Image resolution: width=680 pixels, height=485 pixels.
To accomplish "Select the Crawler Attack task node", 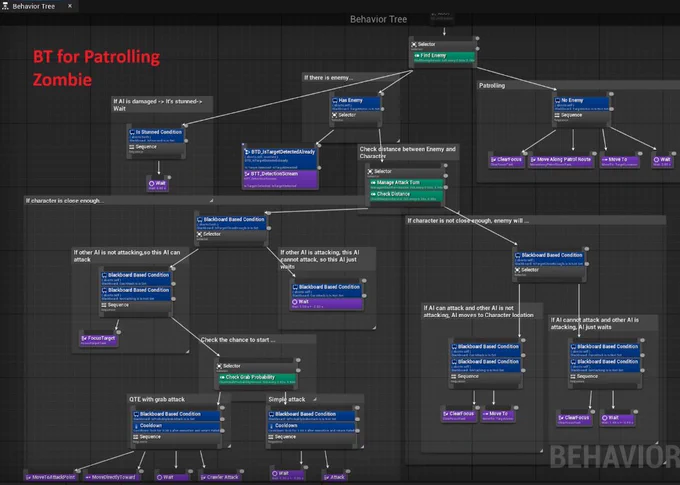I will pos(219,477).
